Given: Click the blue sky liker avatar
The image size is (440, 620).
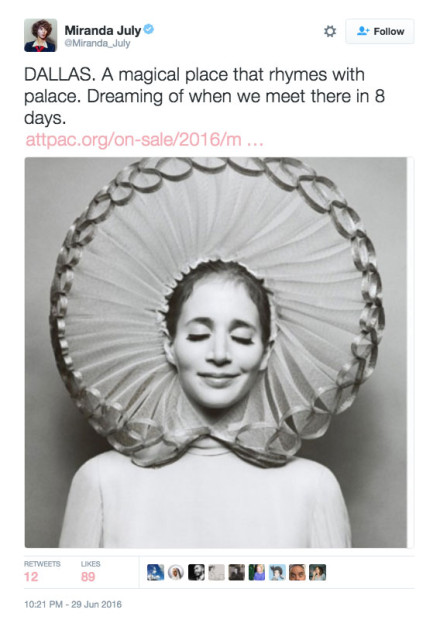Looking at the screenshot, I should (155, 572).
